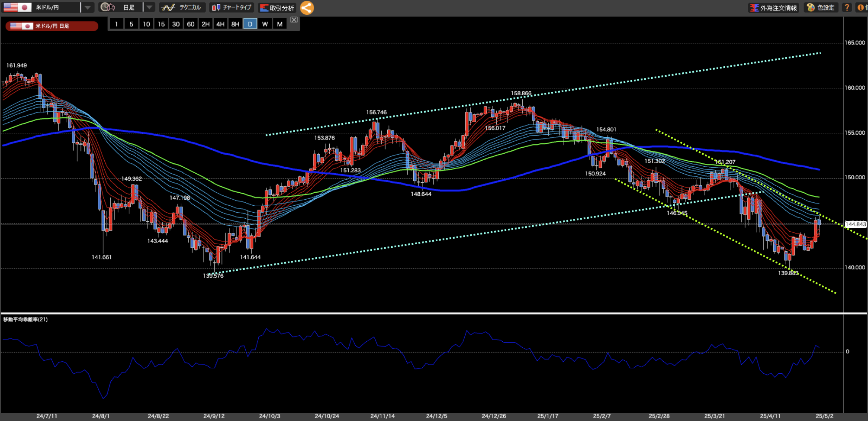This screenshot has width=868, height=421.
Task: Switch to the M monthly timeframe
Action: click(x=280, y=24)
